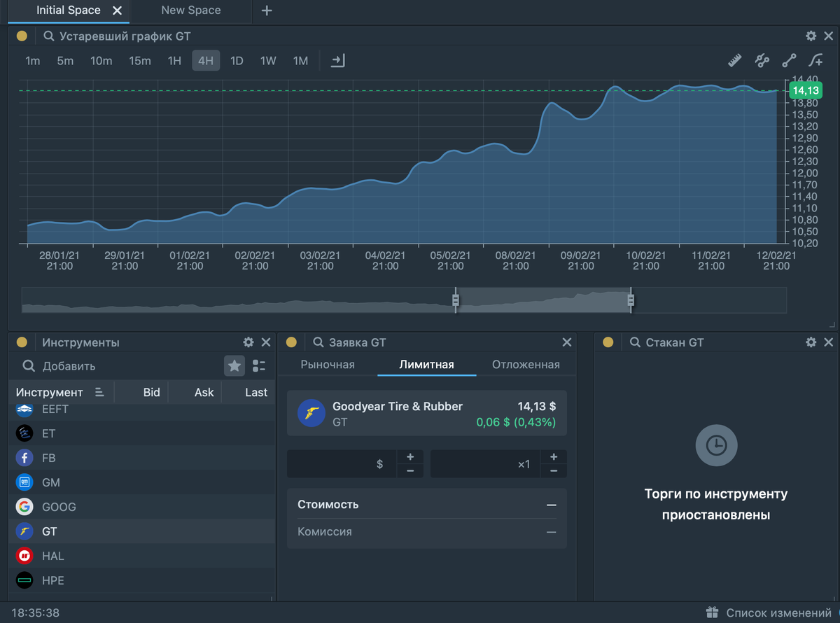Click search icon in Стакан GT header
This screenshot has height=623, width=840.
(x=635, y=342)
